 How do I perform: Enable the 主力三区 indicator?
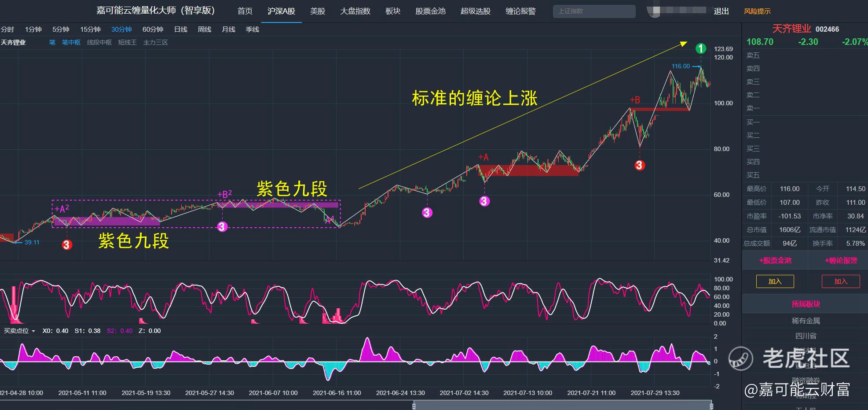[x=156, y=43]
